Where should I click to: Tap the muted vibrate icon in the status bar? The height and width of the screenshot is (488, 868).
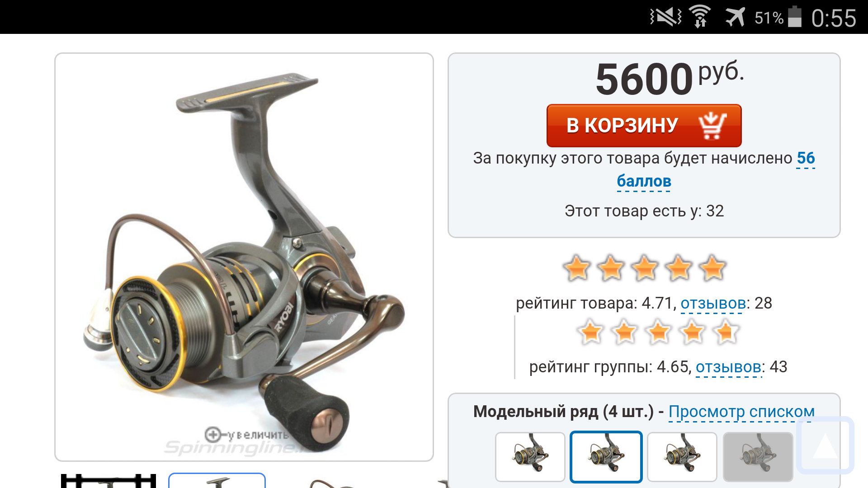665,17
